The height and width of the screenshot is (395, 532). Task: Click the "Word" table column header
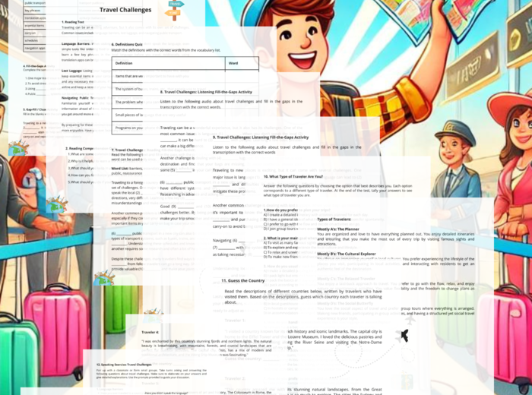point(233,64)
